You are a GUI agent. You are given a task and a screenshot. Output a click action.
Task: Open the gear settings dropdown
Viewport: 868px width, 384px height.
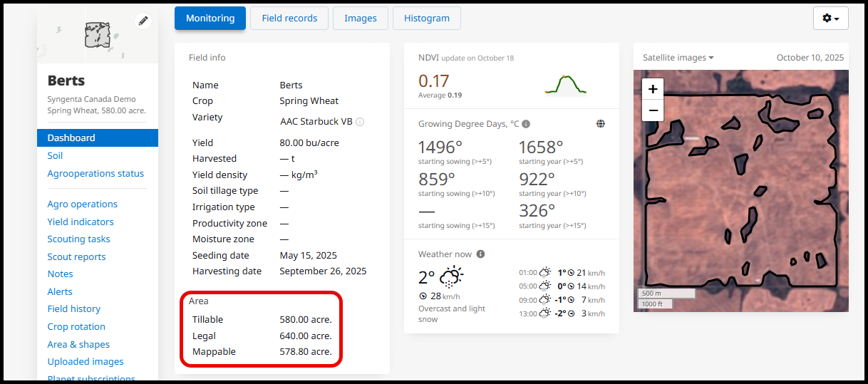click(x=830, y=19)
